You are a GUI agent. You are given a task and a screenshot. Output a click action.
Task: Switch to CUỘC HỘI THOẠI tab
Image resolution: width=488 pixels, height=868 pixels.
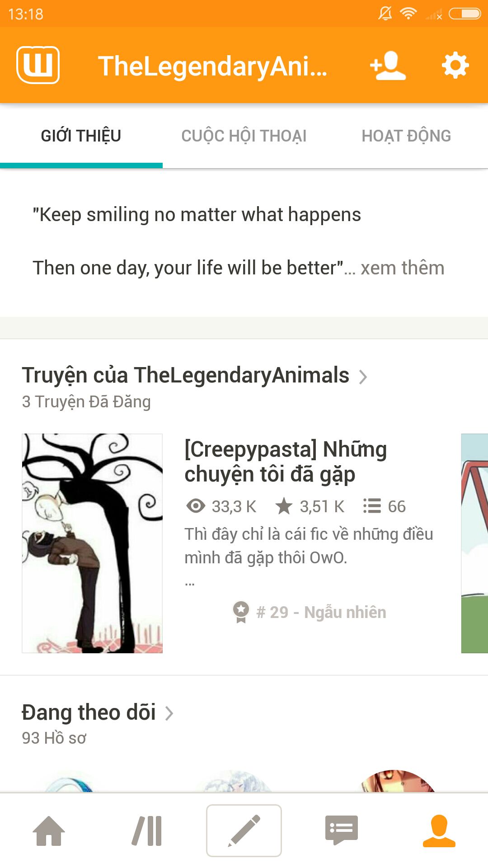244,136
